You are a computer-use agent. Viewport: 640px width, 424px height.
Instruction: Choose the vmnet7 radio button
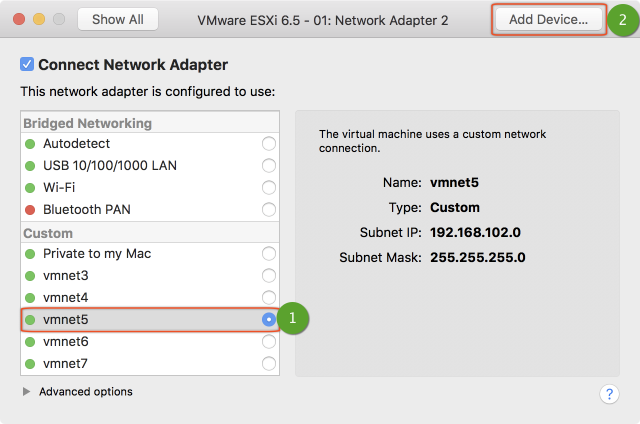coord(268,363)
